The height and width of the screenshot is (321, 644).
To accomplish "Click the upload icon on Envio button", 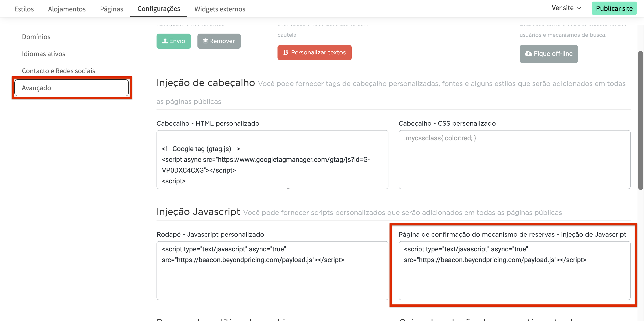I will tap(165, 41).
